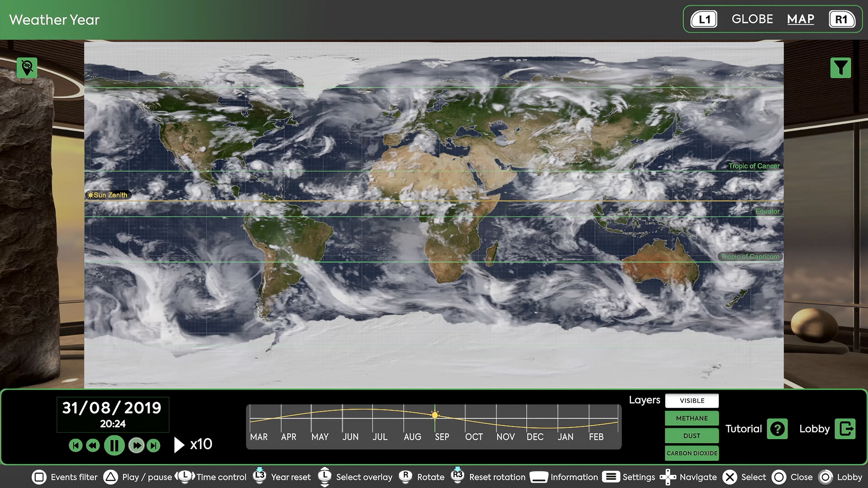
Task: Select the MAP view tab
Action: coord(800,19)
